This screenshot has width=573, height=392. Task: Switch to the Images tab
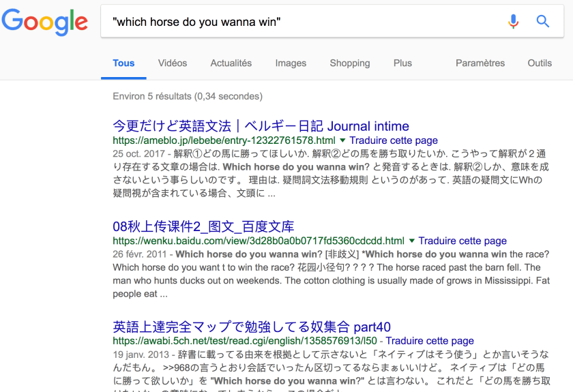[x=291, y=63]
